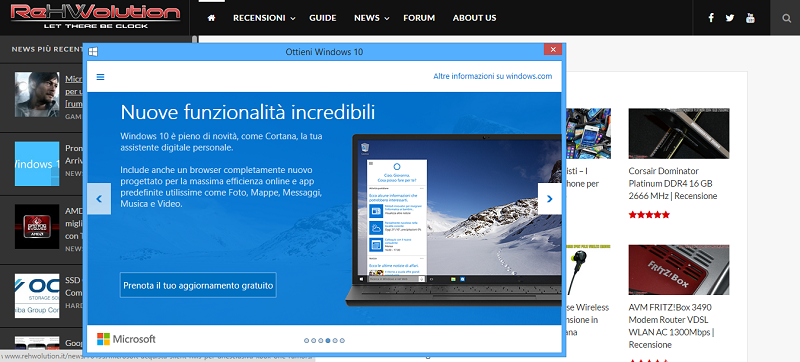
Task: Show next slide with right arrow
Action: 549,199
